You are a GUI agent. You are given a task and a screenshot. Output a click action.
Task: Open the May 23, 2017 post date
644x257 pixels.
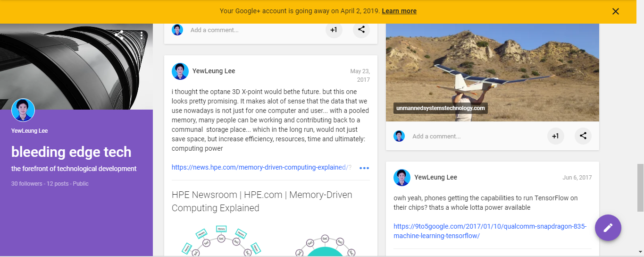click(360, 76)
